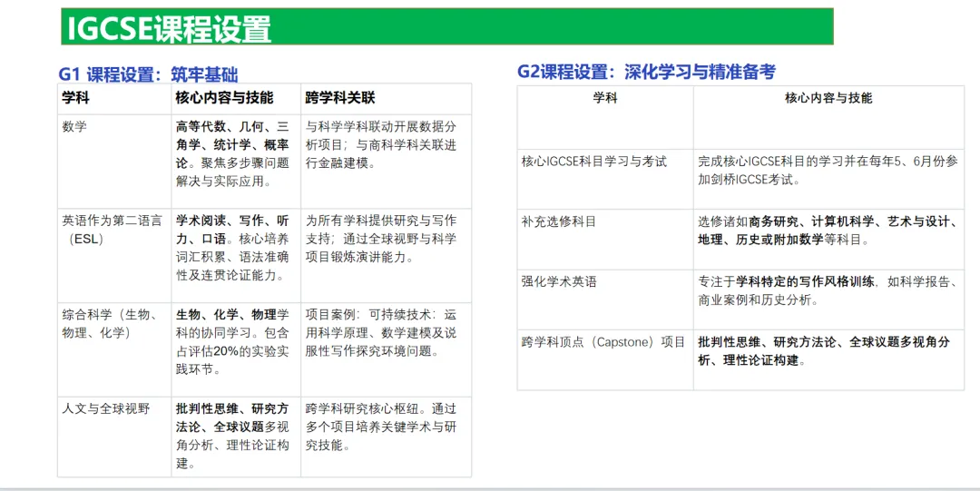Select the G2课程设置：深化学习与精准备考 heading
This screenshot has height=491, width=980.
646,72
